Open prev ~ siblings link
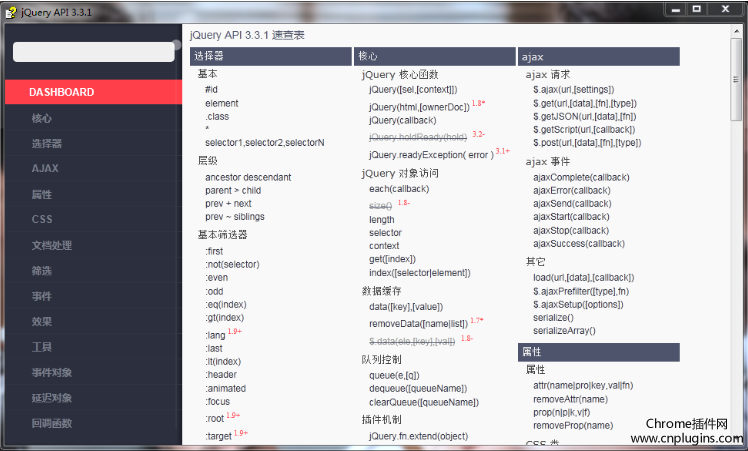 [x=235, y=217]
